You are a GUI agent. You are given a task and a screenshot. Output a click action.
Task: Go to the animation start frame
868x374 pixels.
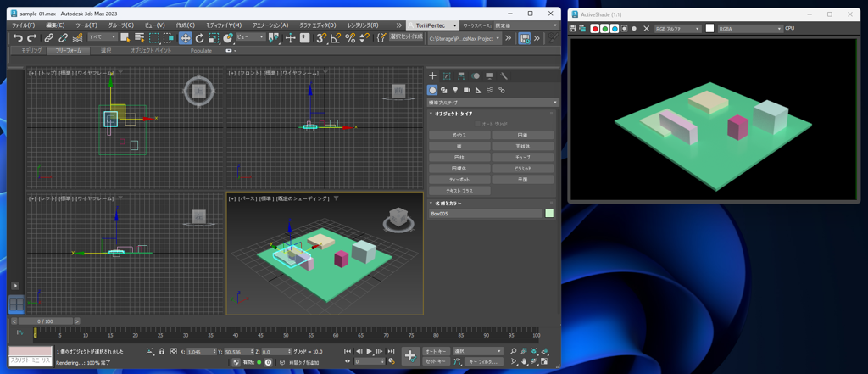point(348,351)
